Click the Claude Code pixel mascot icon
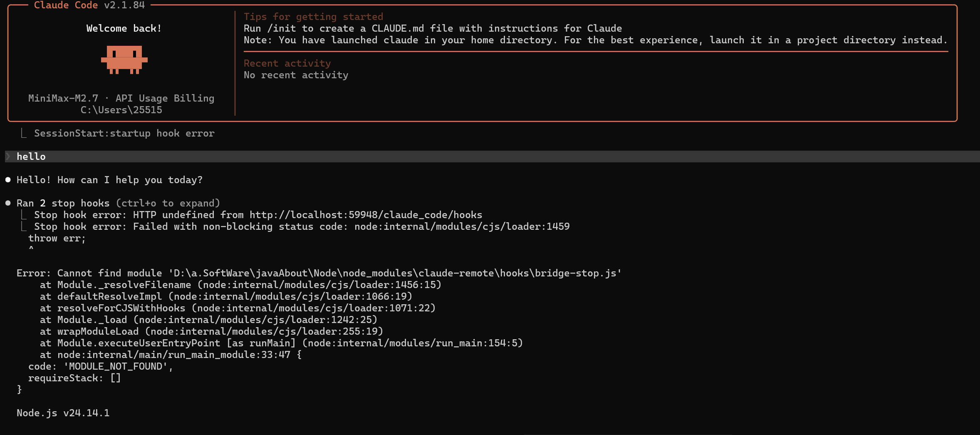 point(124,60)
